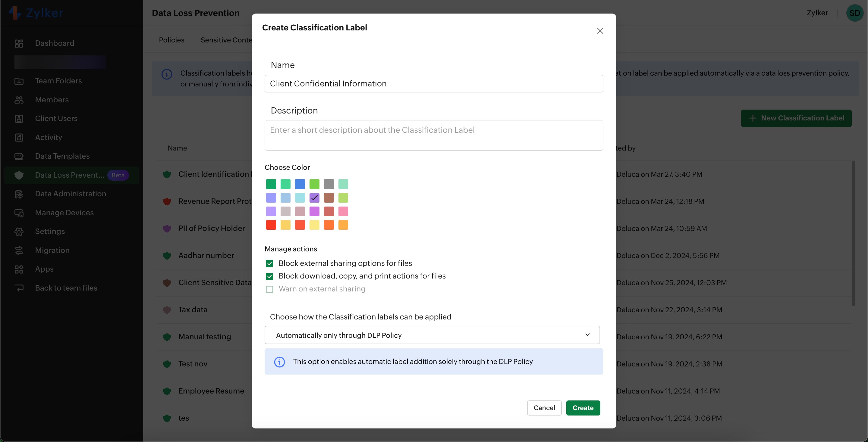Select the pink color swatch
This screenshot has width=868, height=442.
343,211
